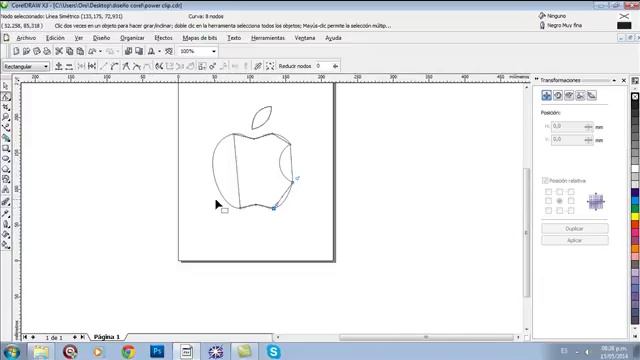This screenshot has height=360, width=640.
Task: Check the bottom-left anchor point box
Action: tap(549, 211)
